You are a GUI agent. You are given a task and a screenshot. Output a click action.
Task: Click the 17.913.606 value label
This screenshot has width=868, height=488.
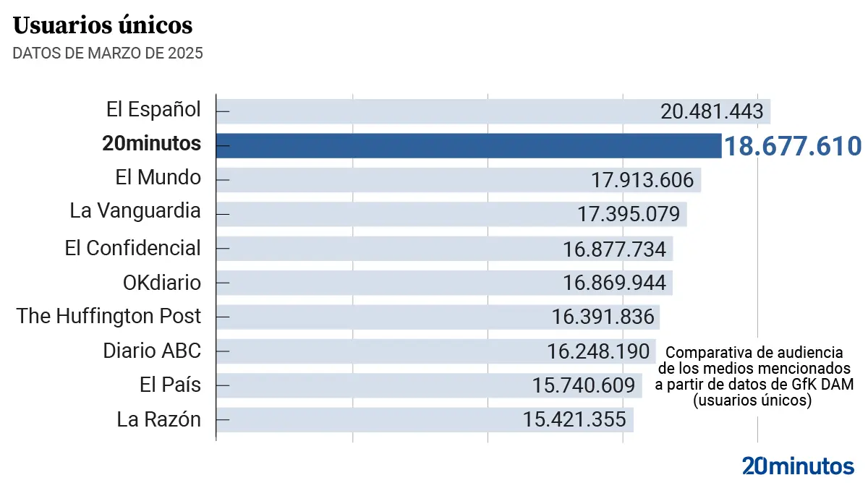tap(642, 180)
